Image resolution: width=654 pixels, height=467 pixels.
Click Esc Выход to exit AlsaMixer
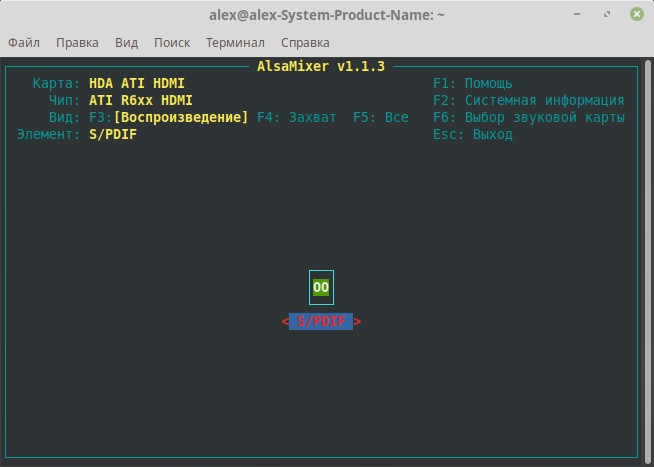point(473,134)
